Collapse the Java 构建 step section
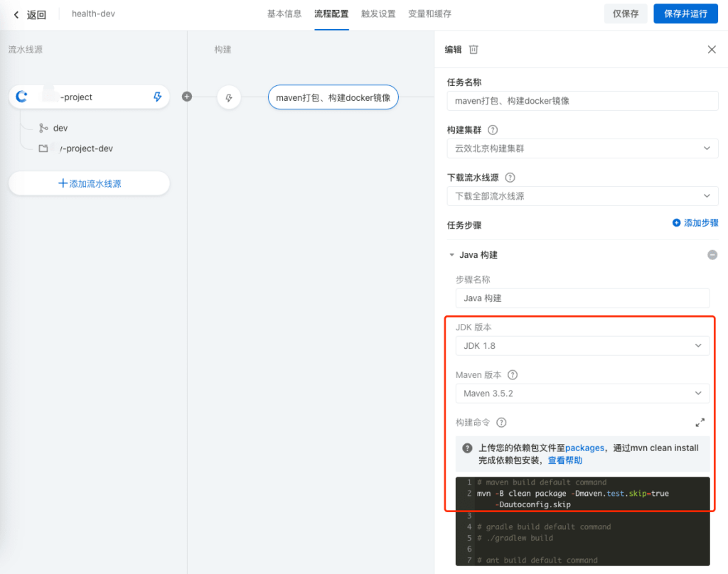 (451, 255)
